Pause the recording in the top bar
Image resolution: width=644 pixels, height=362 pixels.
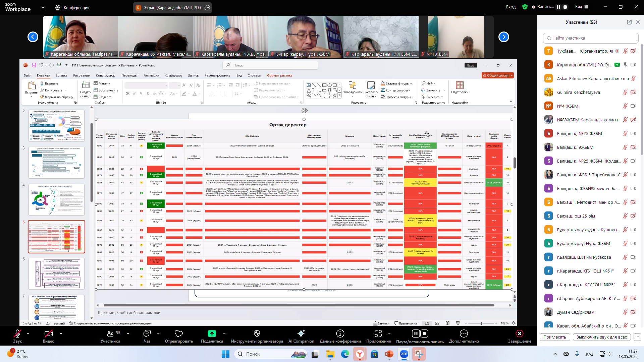pos(558,7)
